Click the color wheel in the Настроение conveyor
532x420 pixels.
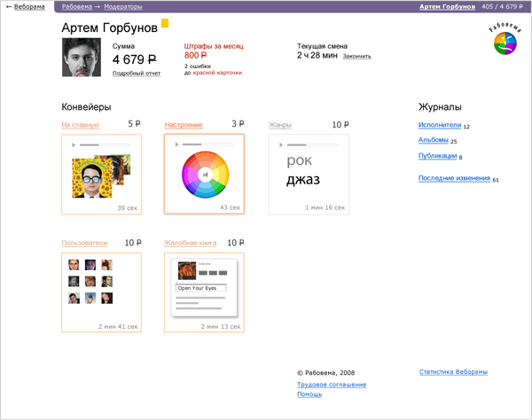tap(205, 175)
